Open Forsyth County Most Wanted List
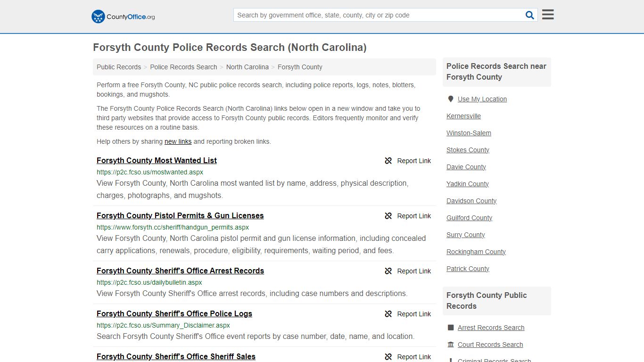The width and height of the screenshot is (644, 362). [157, 160]
